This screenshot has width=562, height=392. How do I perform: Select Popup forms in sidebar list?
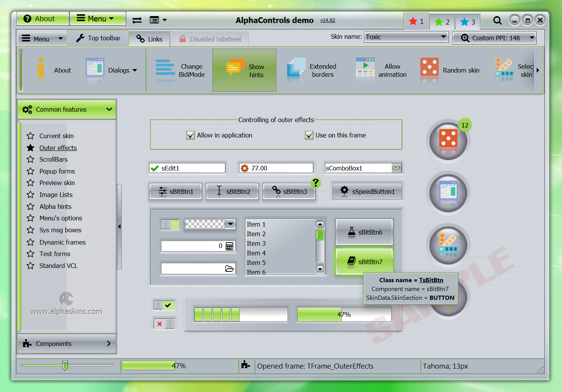pos(57,171)
